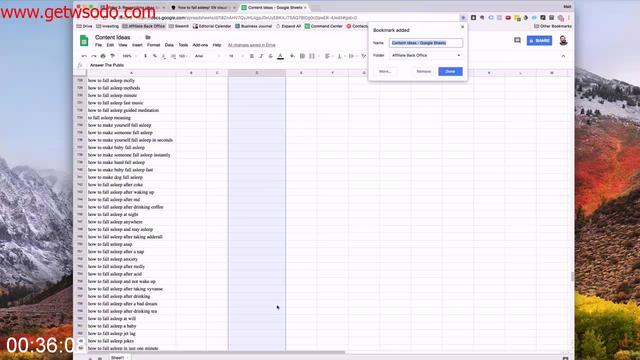640x360 pixels.
Task: Open the Insert menu
Action: (137, 45)
